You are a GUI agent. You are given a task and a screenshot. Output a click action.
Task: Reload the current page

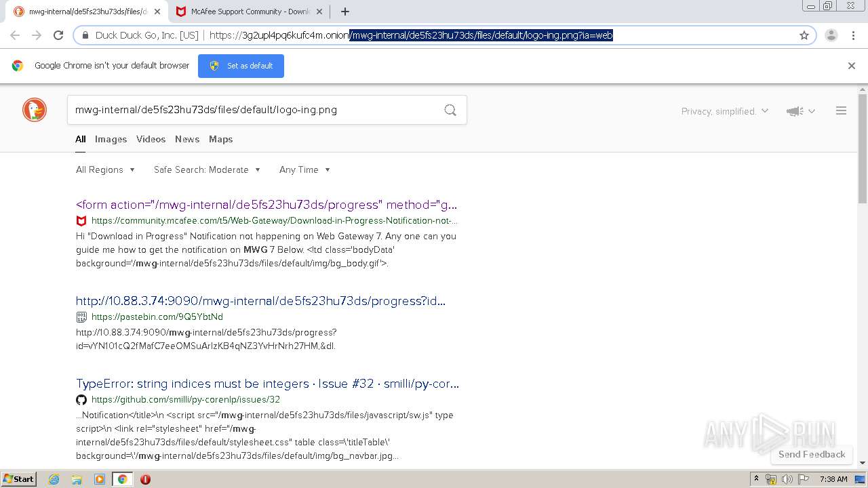pos(58,35)
